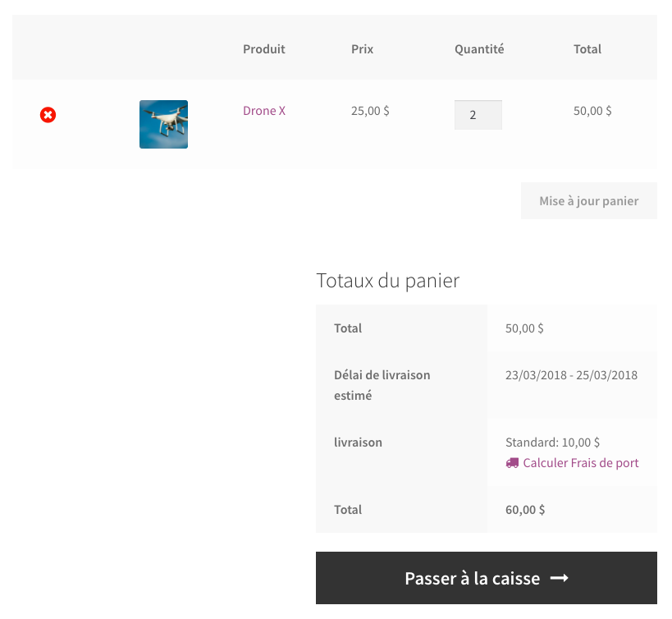
Task: Click the 25,00 $ unit price
Action: click(370, 111)
